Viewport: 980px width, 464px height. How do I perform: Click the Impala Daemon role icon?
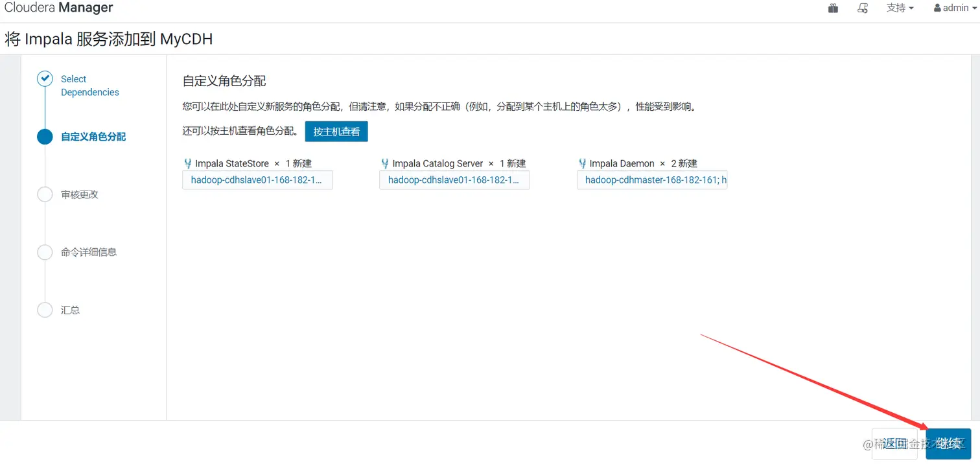(x=582, y=164)
